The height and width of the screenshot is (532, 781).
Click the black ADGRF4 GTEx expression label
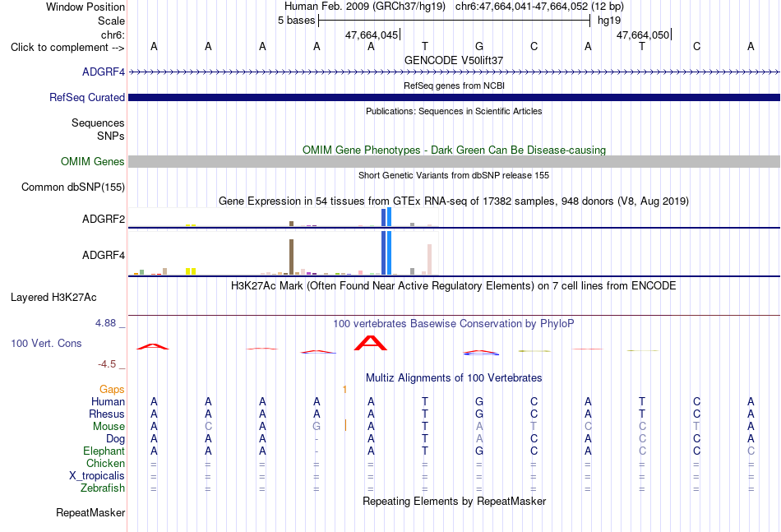tap(104, 256)
